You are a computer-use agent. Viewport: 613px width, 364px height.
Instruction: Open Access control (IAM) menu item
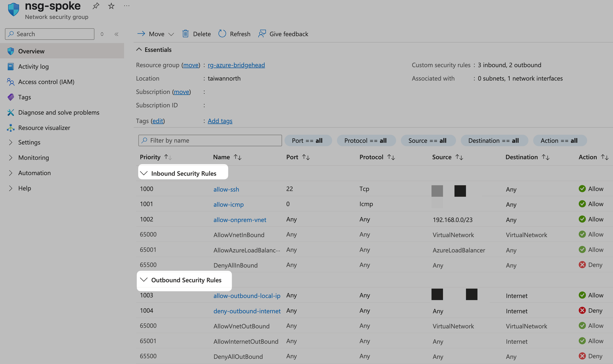46,82
